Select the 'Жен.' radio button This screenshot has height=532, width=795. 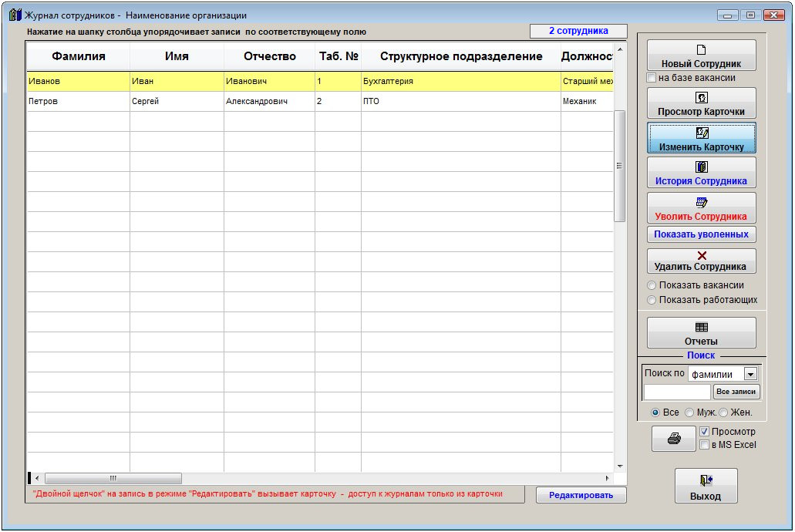tap(723, 412)
